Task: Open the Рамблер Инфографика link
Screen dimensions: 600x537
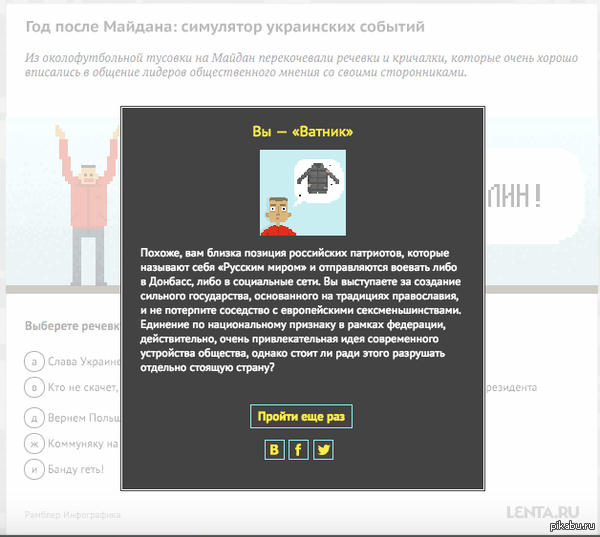Action: 72,515
